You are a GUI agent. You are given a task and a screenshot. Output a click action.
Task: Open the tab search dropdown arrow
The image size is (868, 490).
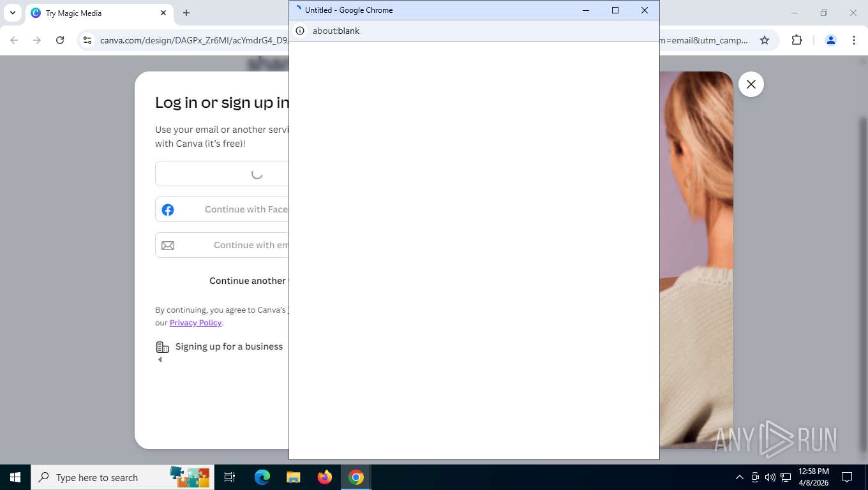(x=13, y=13)
